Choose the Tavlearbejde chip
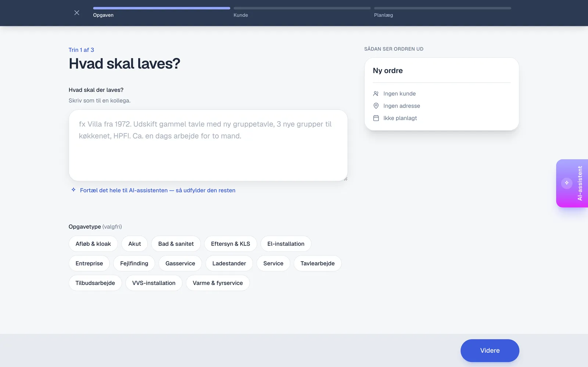The image size is (588, 367). tap(318, 263)
